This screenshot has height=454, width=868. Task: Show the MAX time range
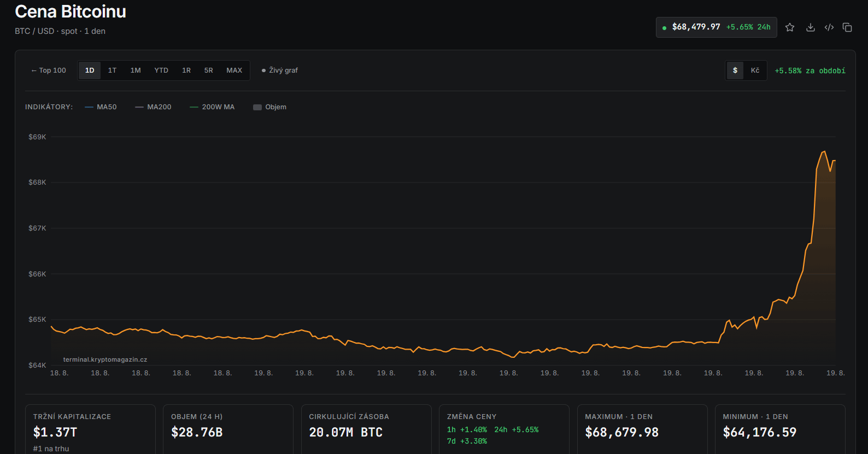click(x=234, y=70)
